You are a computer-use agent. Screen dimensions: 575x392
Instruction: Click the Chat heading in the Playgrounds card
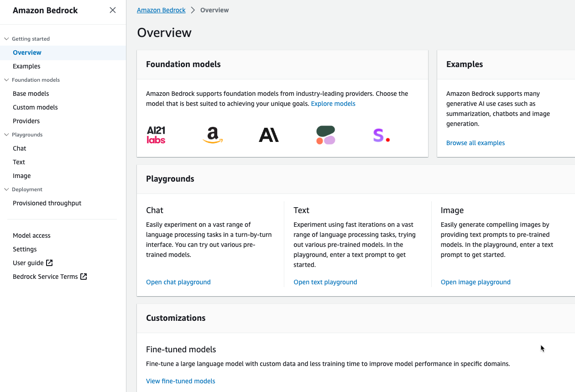point(155,210)
